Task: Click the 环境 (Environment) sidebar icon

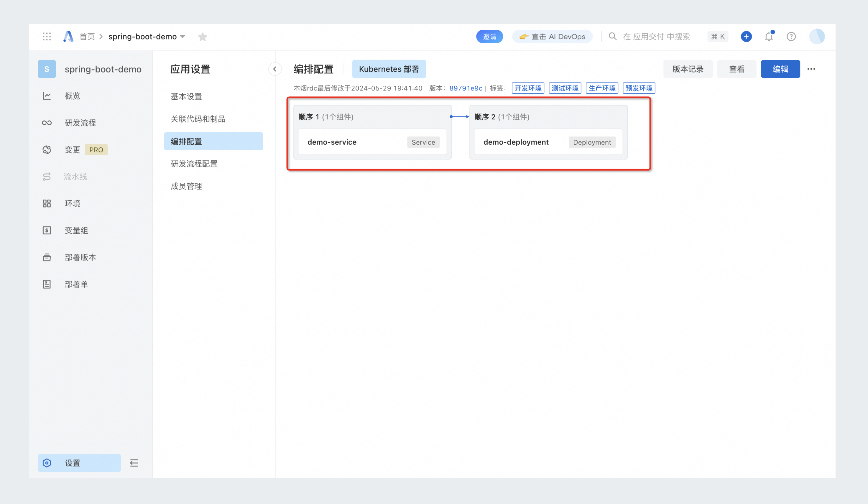Action: (x=47, y=203)
